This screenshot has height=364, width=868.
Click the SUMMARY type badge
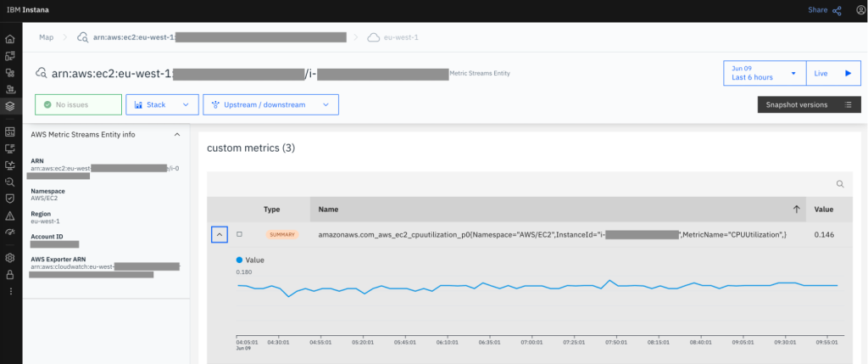[x=281, y=235]
